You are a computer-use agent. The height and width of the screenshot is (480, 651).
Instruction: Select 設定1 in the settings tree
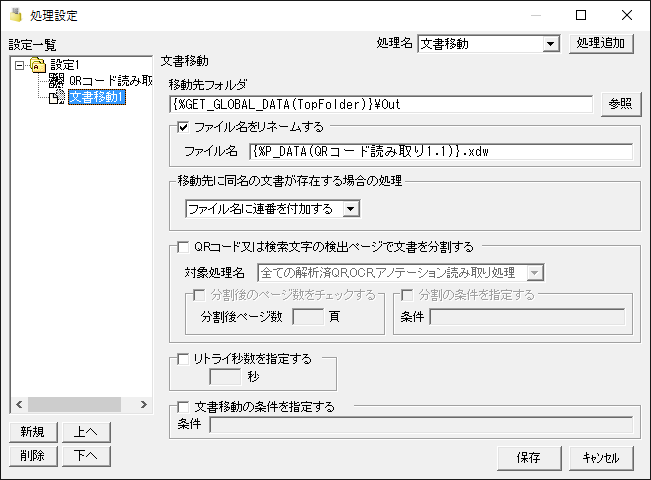(x=64, y=65)
